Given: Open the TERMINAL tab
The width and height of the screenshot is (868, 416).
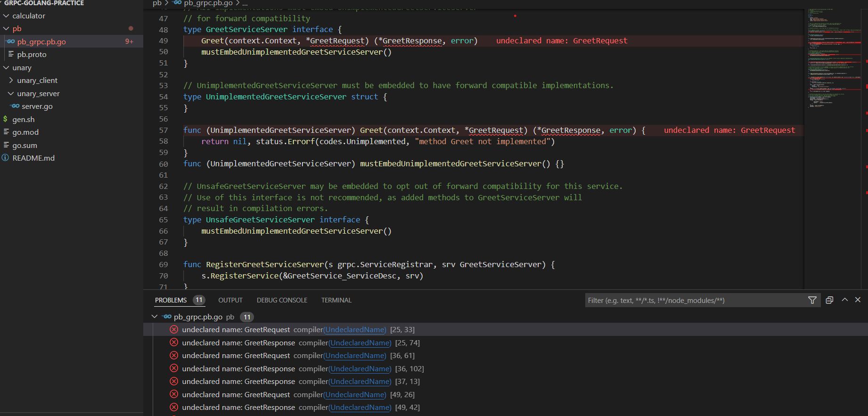Looking at the screenshot, I should (x=336, y=300).
